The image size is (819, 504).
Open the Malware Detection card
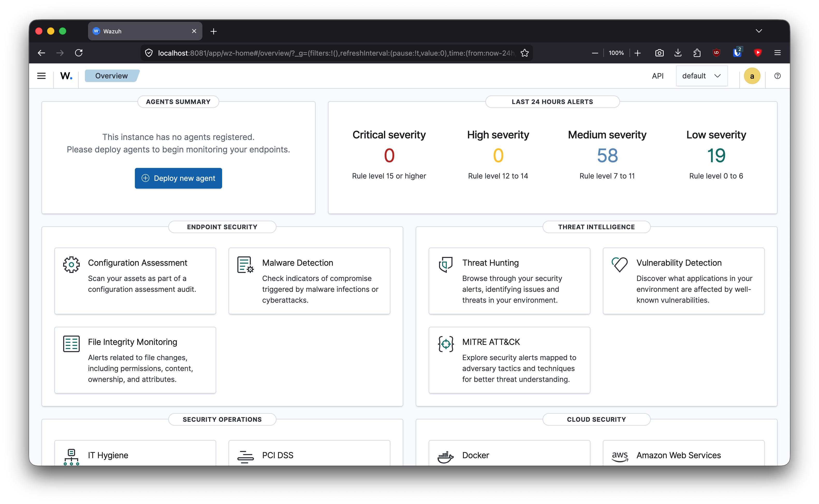click(x=309, y=281)
